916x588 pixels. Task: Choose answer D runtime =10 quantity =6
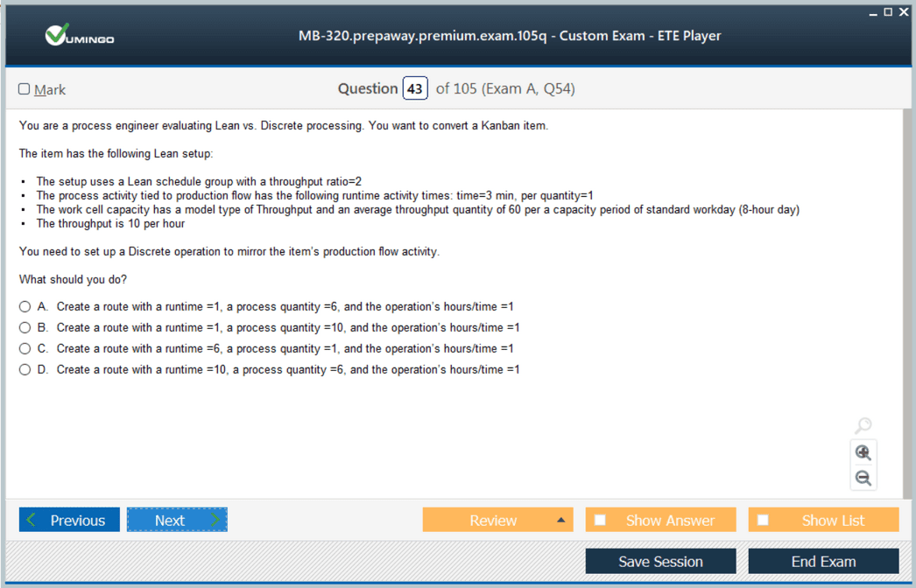[x=25, y=369]
